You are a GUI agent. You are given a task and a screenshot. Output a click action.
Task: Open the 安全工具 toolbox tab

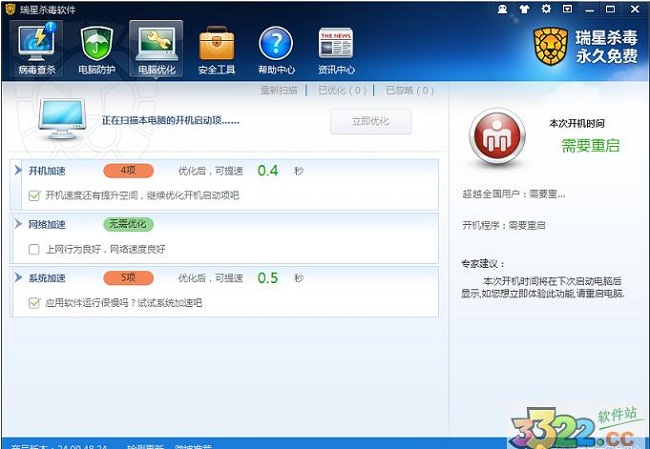click(x=216, y=49)
